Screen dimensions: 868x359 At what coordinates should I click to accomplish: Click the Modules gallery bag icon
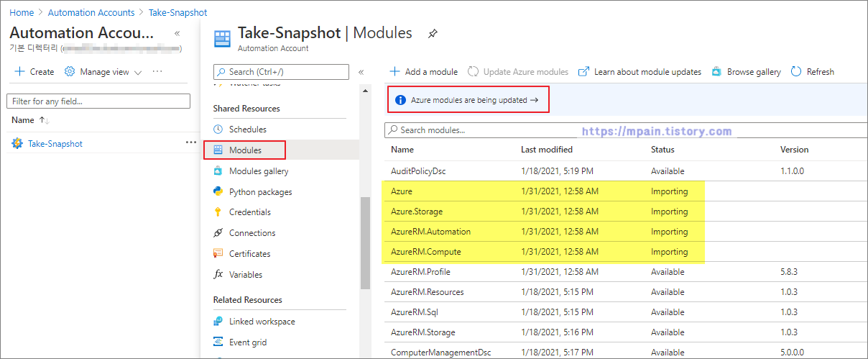pyautogui.click(x=218, y=171)
